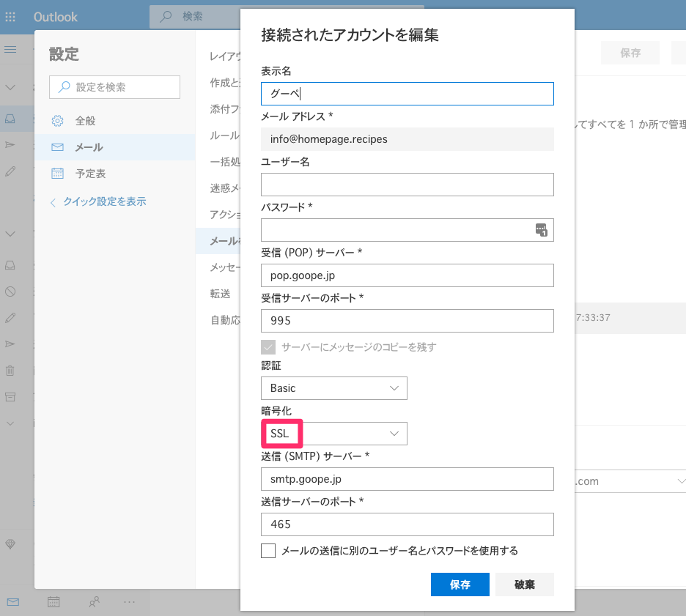
Task: Click the 検索 box in Outlook header
Action: point(195,17)
